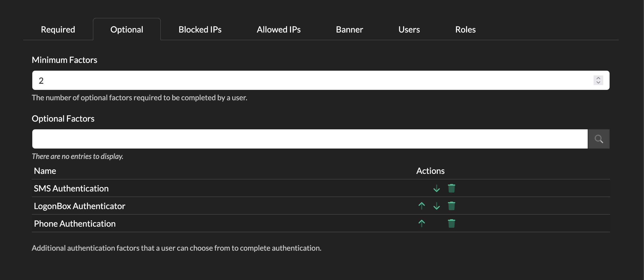The image size is (644, 280).
Task: Select the SMS Authentication row name
Action: click(71, 189)
